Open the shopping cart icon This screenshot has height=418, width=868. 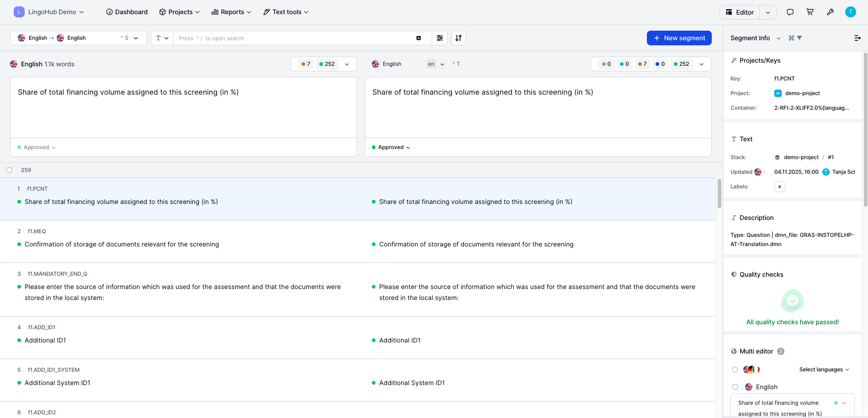(x=810, y=12)
